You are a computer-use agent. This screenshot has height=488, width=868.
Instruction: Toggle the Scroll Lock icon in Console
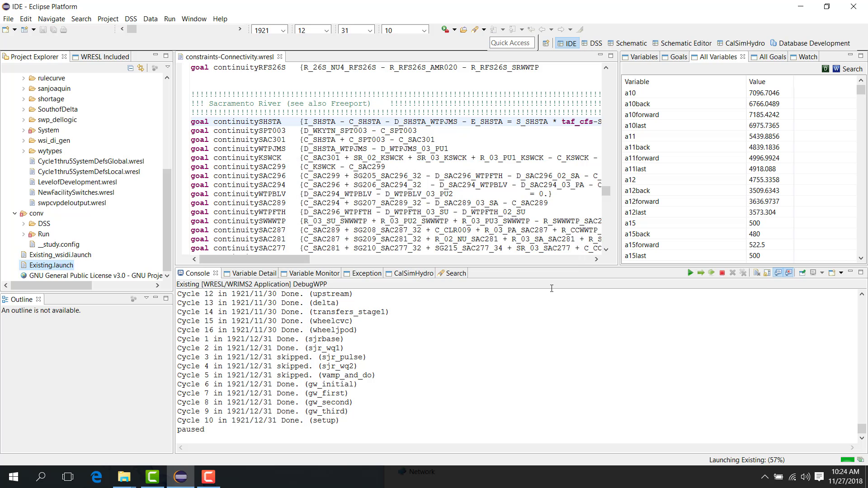[x=767, y=272]
